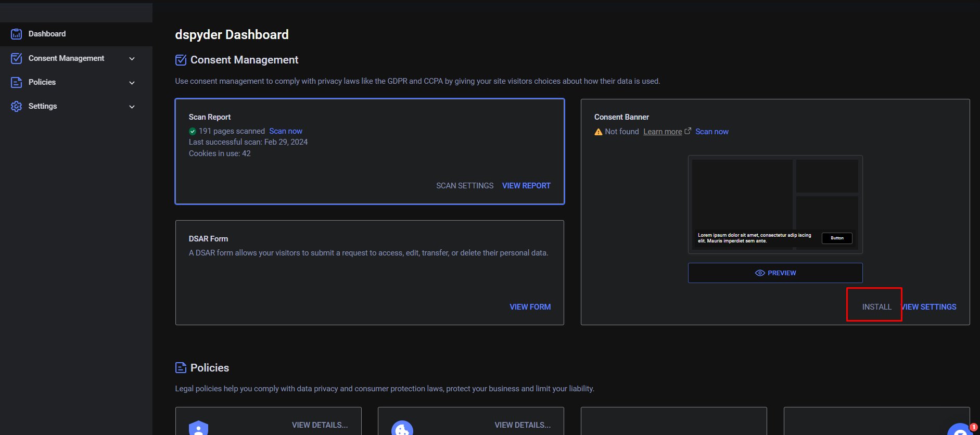This screenshot has width=980, height=435.
Task: Click the Policies document icon in sidebar
Action: tap(17, 82)
